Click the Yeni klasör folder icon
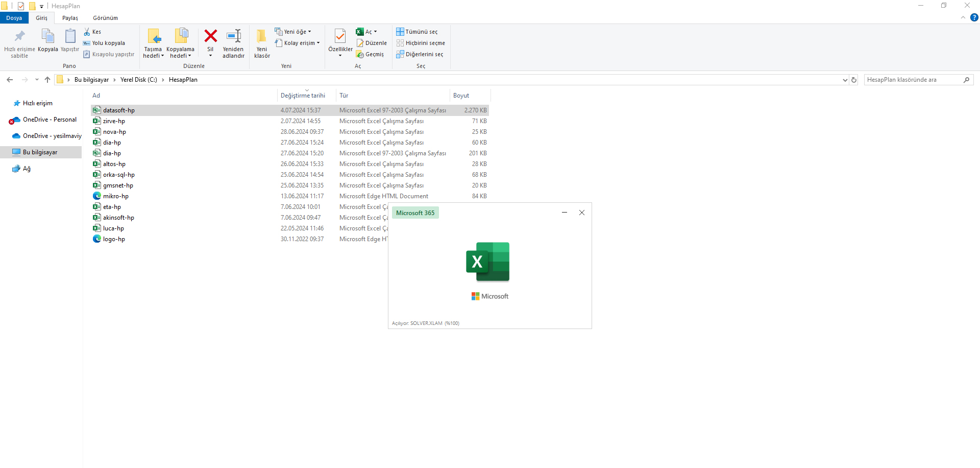The height and width of the screenshot is (468, 980). (262, 36)
